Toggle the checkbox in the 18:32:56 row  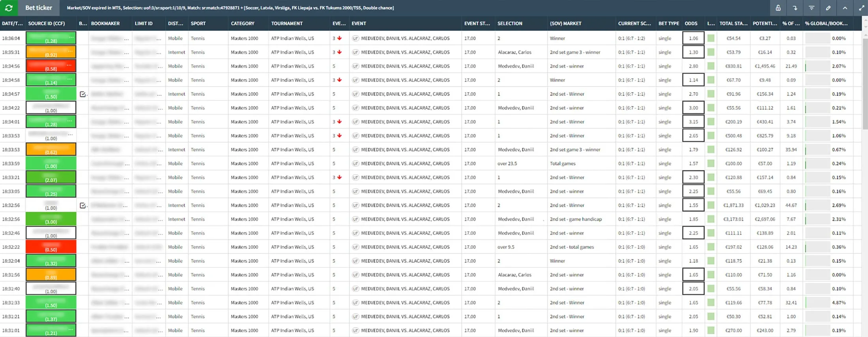tap(82, 205)
